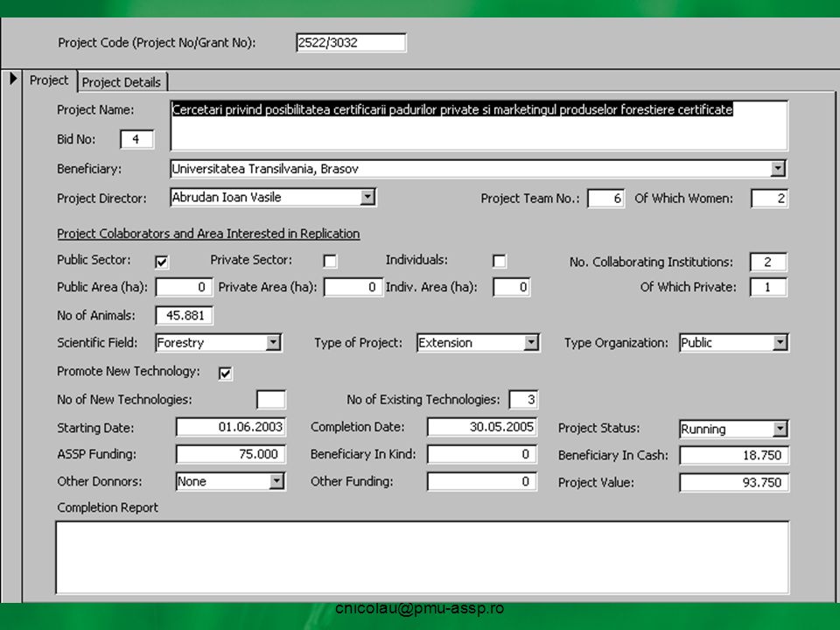Open the Beneficiary dropdown arrow

pos(778,169)
